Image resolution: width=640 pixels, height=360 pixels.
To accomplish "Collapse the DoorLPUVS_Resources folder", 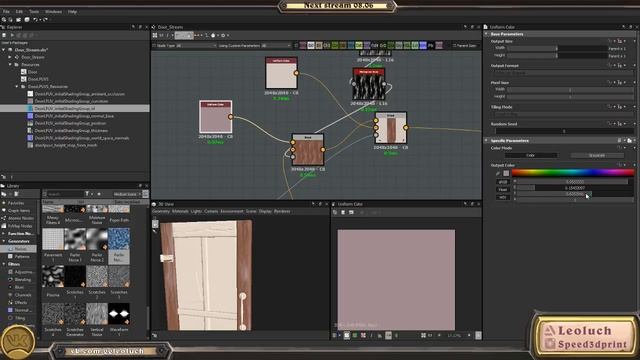I will click(17, 87).
